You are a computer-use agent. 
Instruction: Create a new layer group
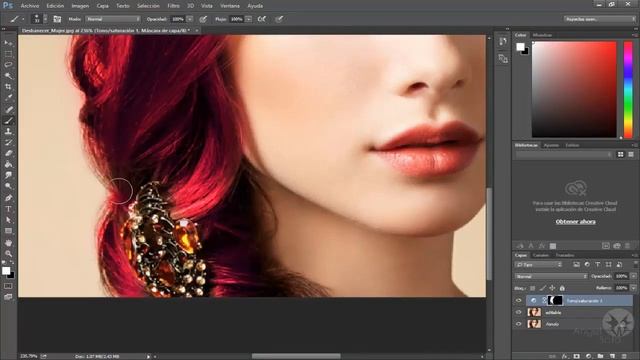click(x=600, y=356)
